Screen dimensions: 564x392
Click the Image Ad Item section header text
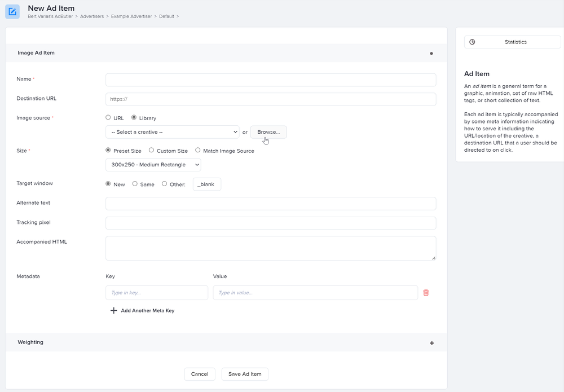point(36,52)
